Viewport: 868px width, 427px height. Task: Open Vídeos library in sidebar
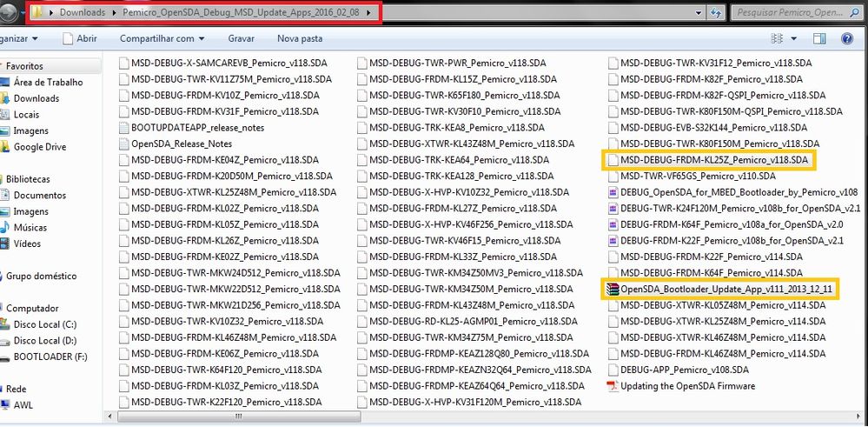click(27, 244)
